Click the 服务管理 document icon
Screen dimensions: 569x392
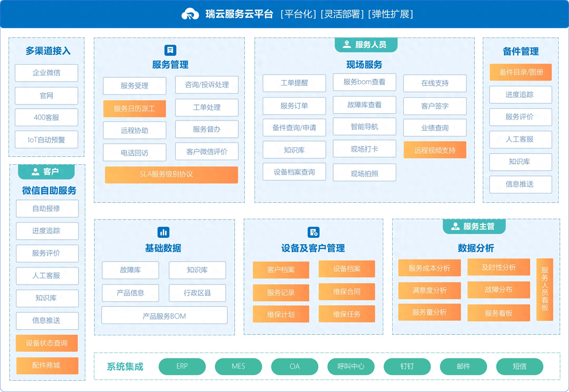170,50
